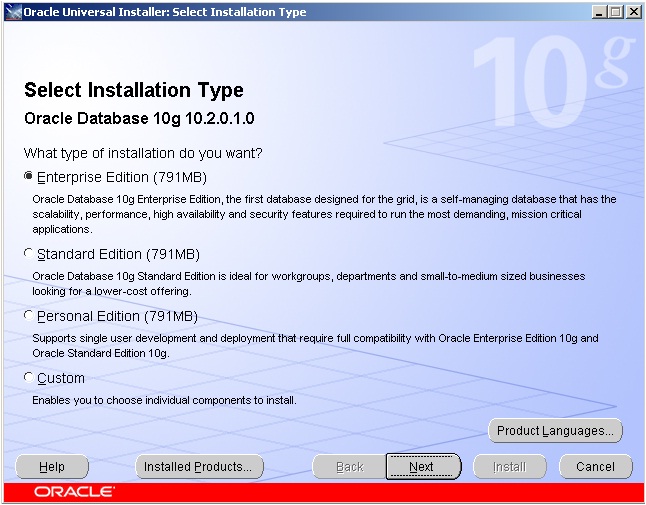Open the Help button
The width and height of the screenshot is (646, 505).
52,466
